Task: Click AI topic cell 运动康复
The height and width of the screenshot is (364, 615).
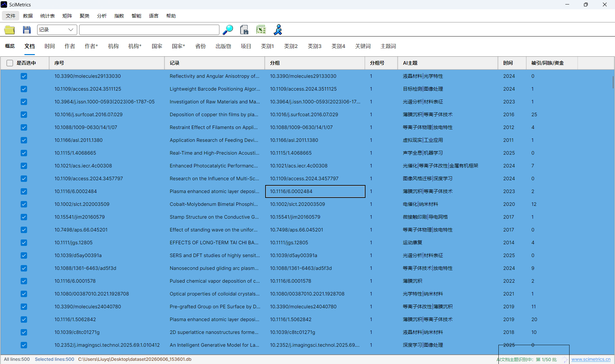Action: click(x=413, y=243)
